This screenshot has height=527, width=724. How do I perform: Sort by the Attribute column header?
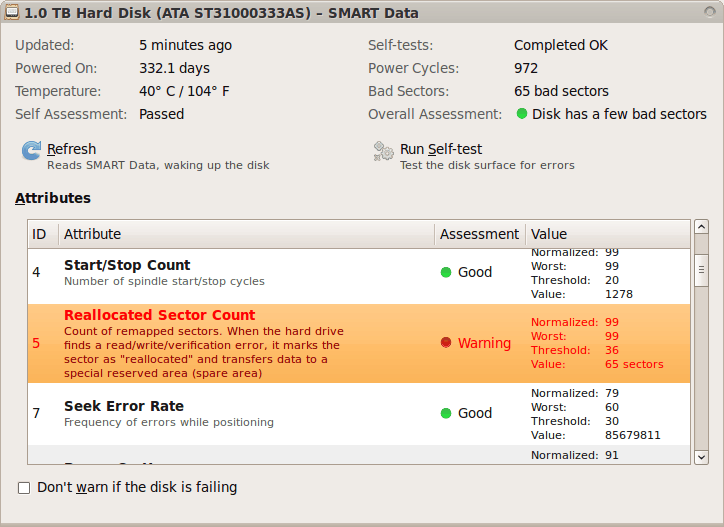point(92,234)
